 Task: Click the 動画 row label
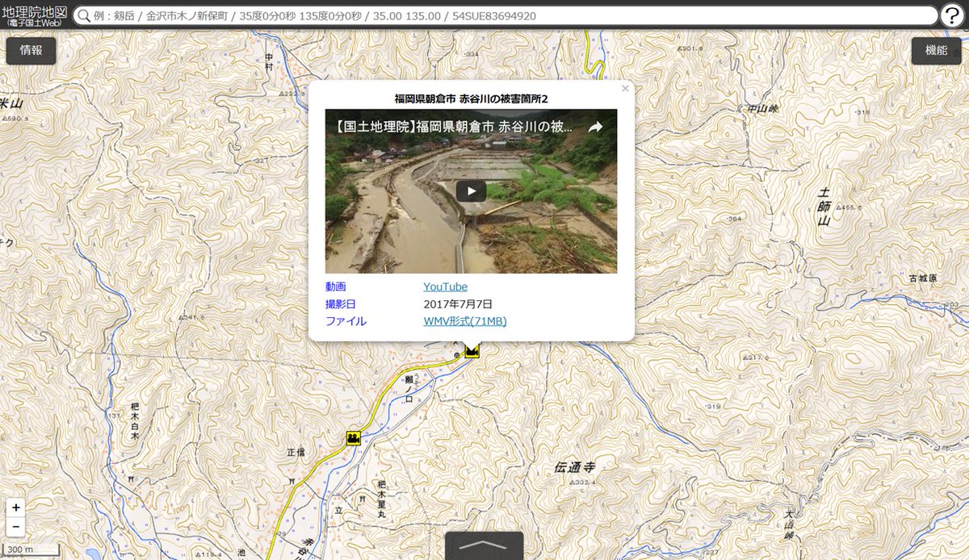[x=336, y=286]
